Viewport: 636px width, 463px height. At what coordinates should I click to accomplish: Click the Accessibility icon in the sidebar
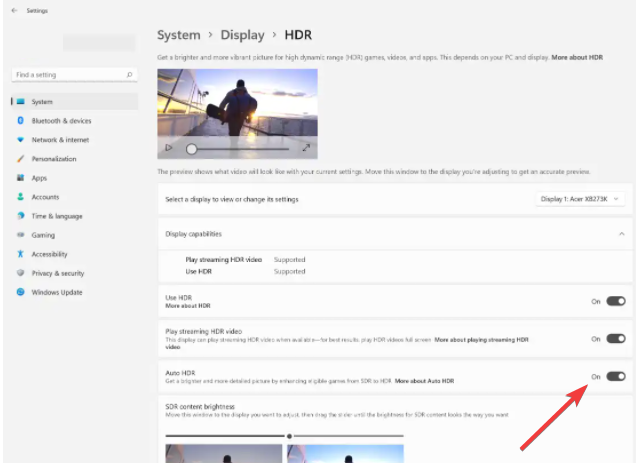(20, 254)
